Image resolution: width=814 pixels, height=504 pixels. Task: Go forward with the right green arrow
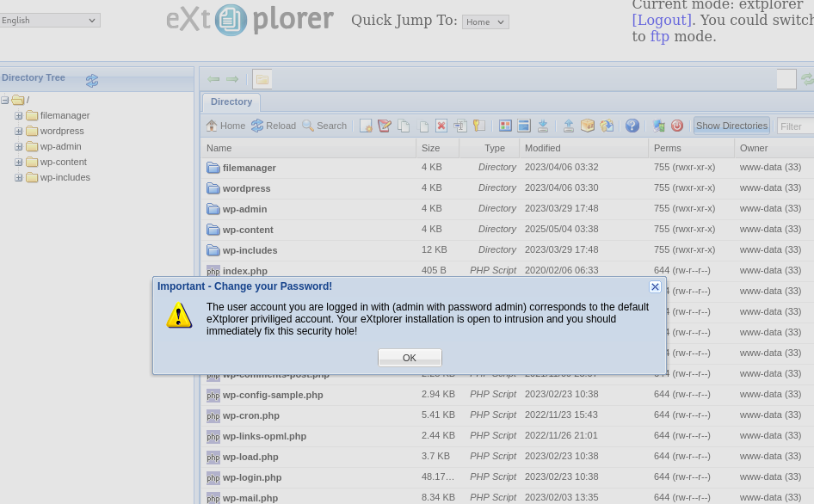(x=232, y=79)
